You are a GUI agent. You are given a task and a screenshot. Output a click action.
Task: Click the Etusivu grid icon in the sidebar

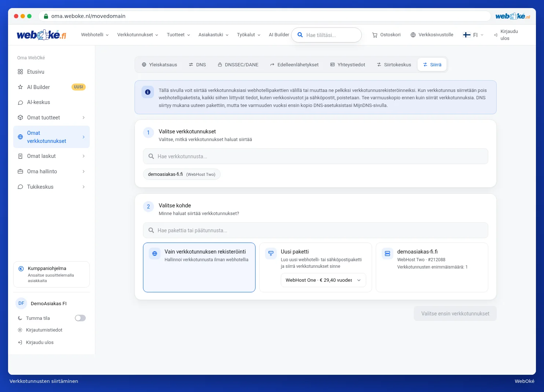click(x=21, y=72)
